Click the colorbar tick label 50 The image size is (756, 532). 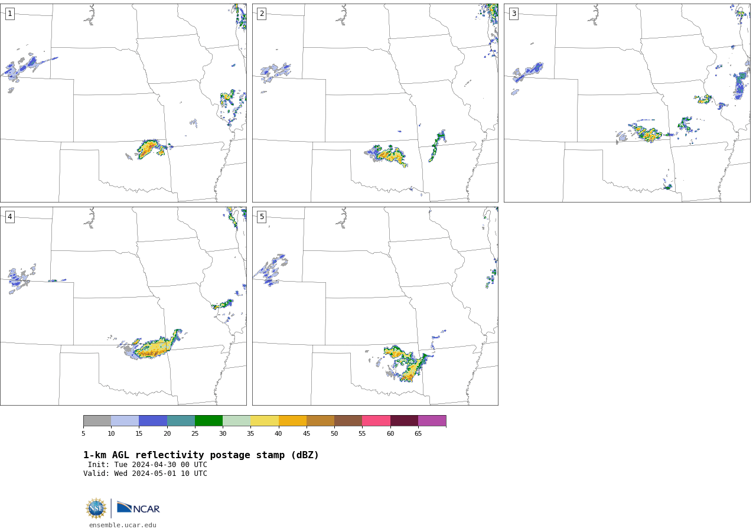coord(334,433)
